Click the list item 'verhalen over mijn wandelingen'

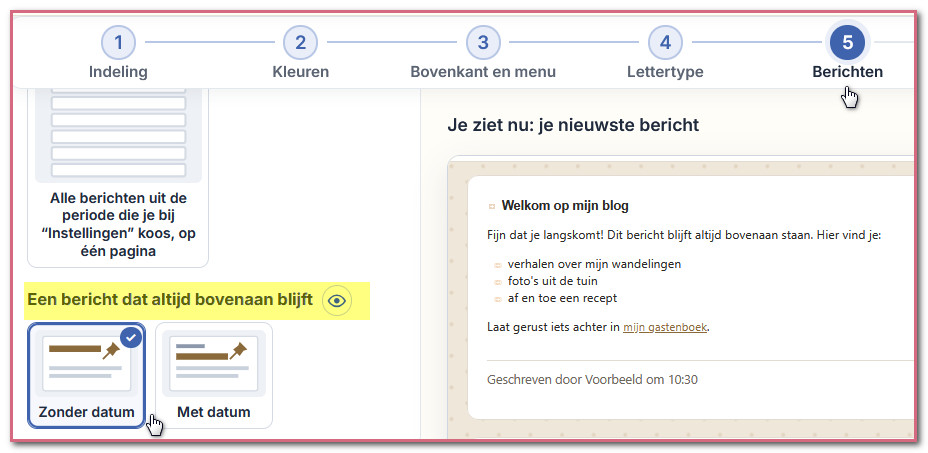[x=594, y=264]
